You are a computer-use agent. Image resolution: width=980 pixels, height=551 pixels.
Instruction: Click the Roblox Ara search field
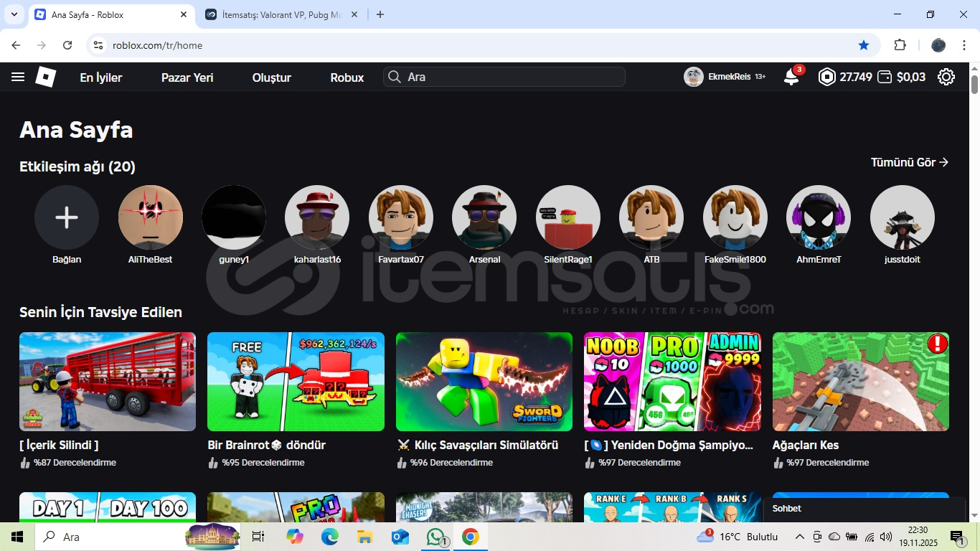509,77
